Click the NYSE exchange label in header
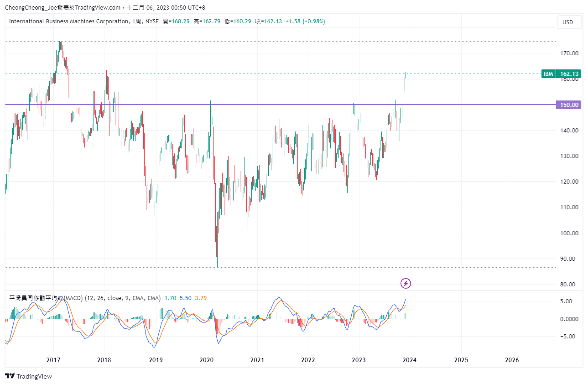588x385 pixels. (152, 21)
